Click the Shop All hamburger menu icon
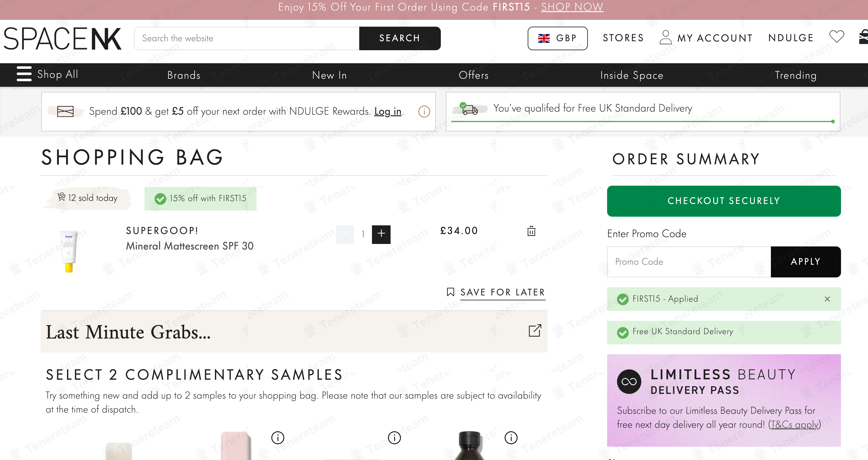868x460 pixels. point(24,74)
